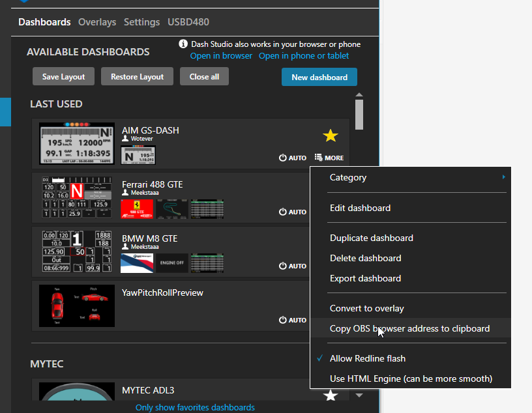Open the AIM GS-DASH main preview thumbnail

point(77,143)
